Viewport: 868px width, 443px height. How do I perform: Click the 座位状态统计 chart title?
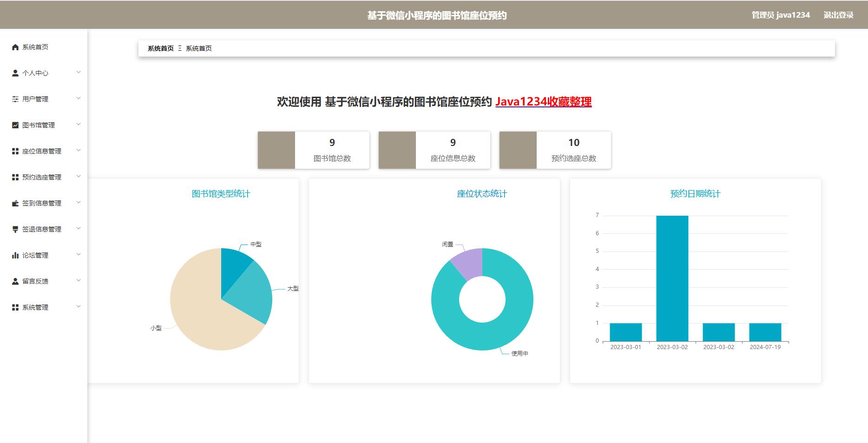click(x=482, y=194)
